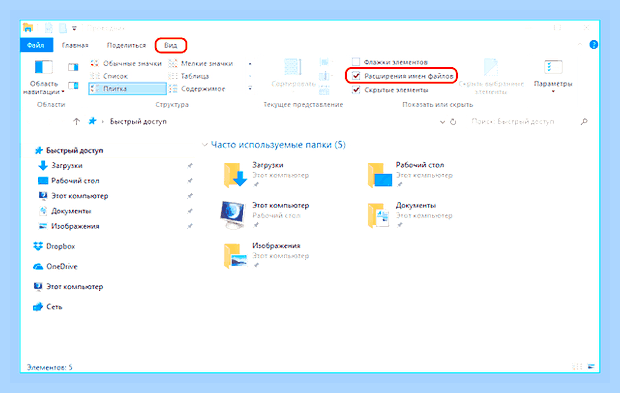
Task: Collapse the ribbon with the chevron
Action: 579,45
